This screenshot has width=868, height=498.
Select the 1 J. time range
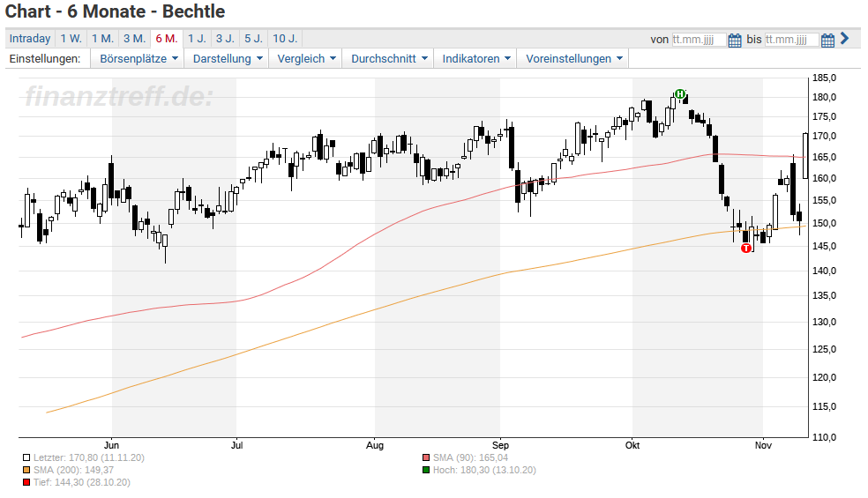tap(197, 39)
